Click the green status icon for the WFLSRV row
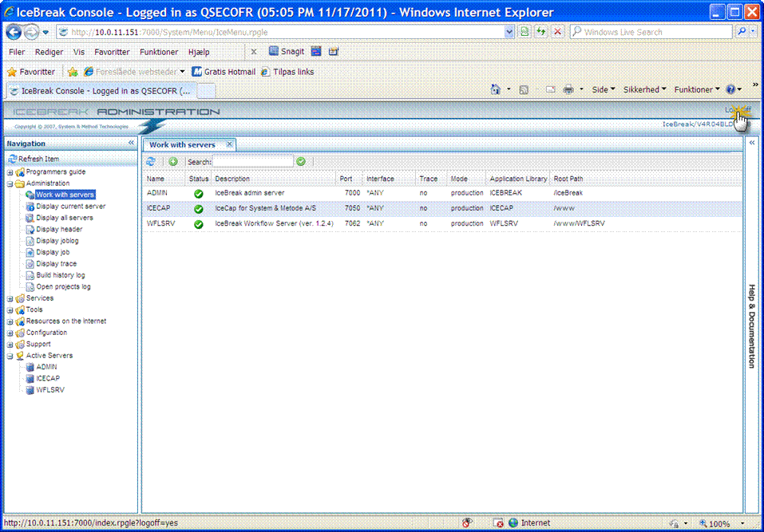Screen dimensions: 764x532 coord(198,224)
